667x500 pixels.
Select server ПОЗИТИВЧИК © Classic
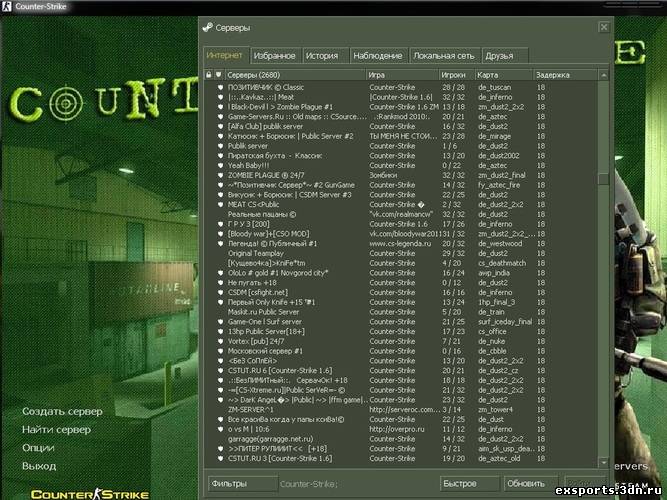tap(401, 87)
